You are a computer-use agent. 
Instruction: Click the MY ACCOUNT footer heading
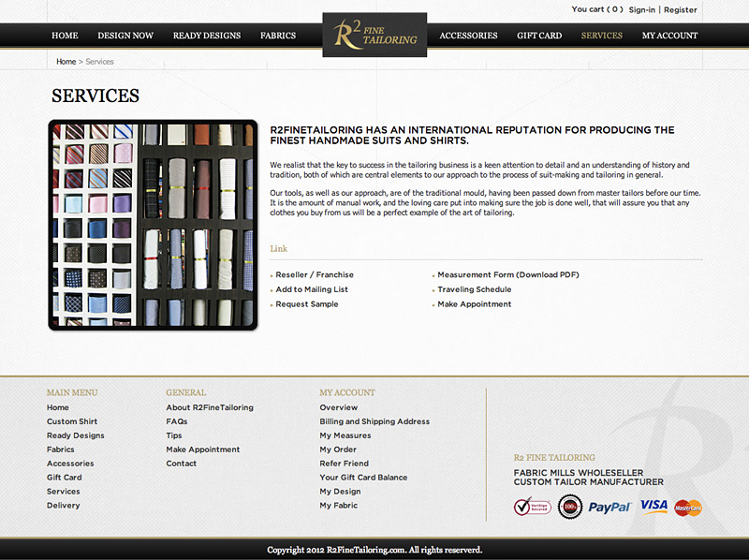(347, 392)
